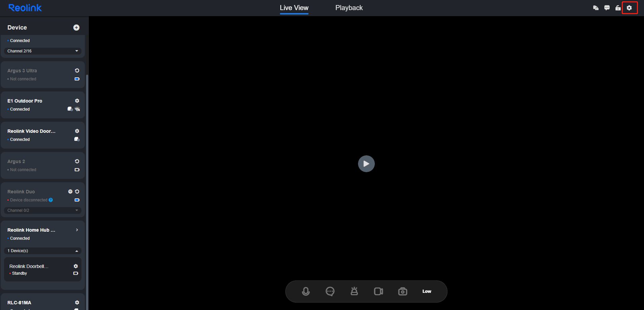Click the locked files icon in header
The height and width of the screenshot is (310, 644).
(596, 8)
